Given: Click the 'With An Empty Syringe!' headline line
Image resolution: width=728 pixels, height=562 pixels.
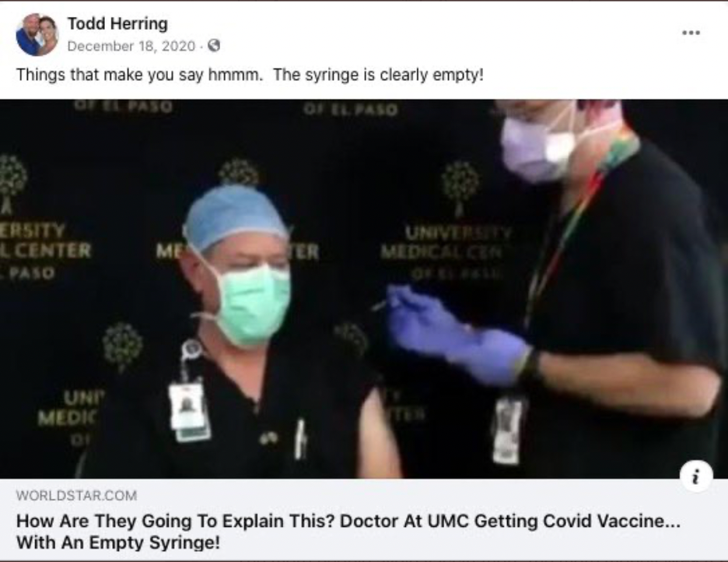Looking at the screenshot, I should coord(118,542).
